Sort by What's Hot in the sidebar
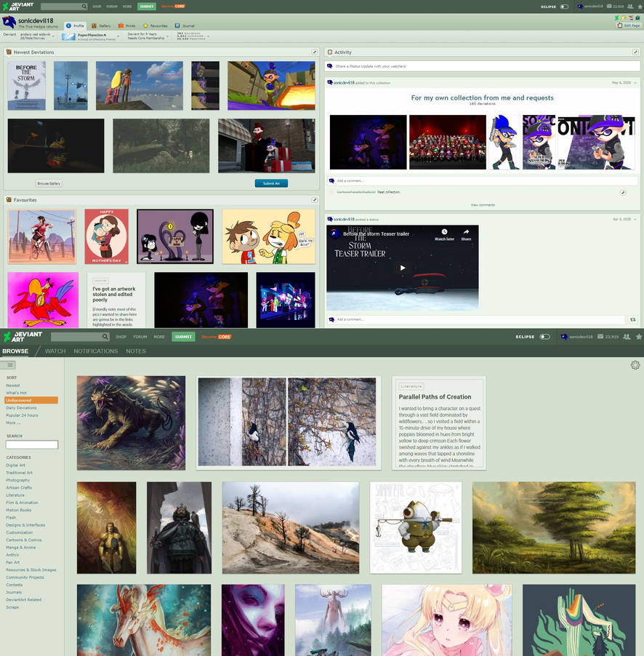Screen dimensions: 644x656 (16, 393)
